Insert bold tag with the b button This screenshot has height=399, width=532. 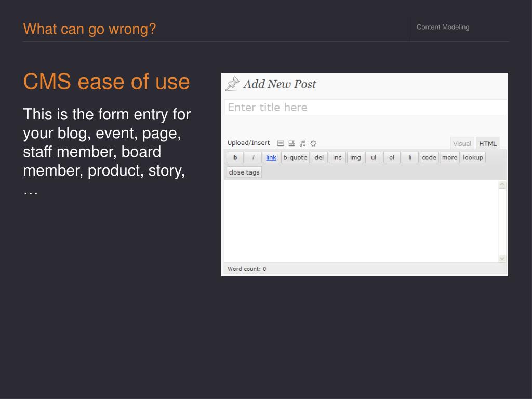pyautogui.click(x=235, y=157)
